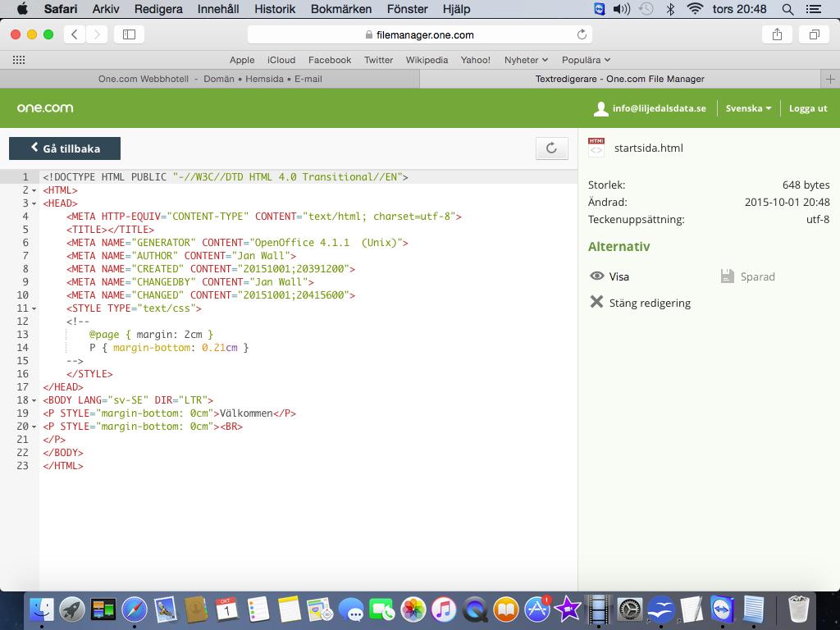Click the filemanager.one.com address field
This screenshot has width=840, height=630.
click(x=419, y=34)
